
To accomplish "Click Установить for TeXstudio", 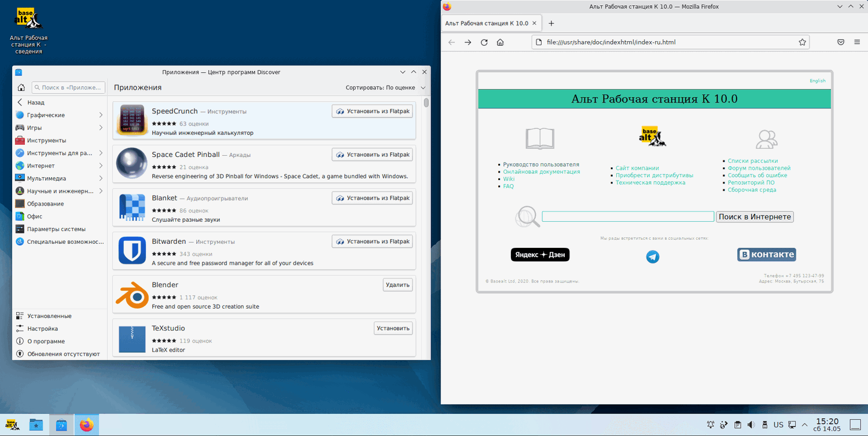I will pyautogui.click(x=393, y=328).
